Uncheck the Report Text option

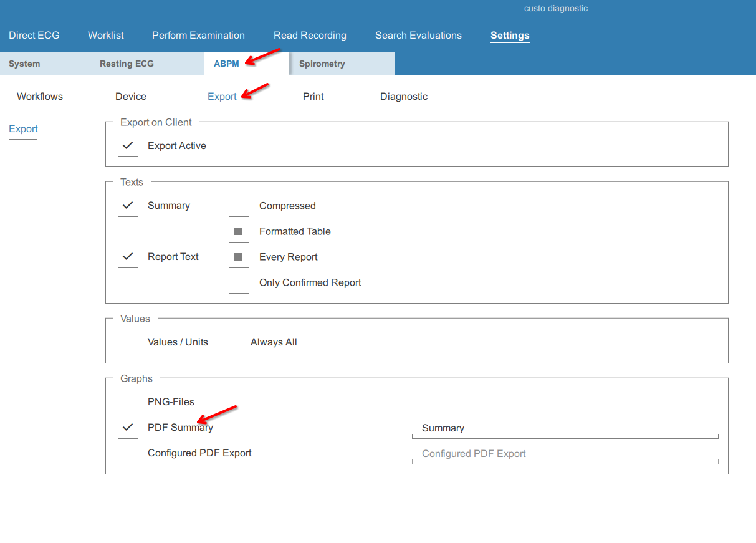(127, 258)
